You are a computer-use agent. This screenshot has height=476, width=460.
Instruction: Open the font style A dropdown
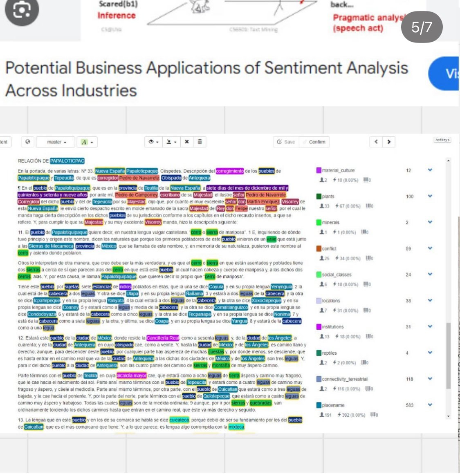[87, 142]
